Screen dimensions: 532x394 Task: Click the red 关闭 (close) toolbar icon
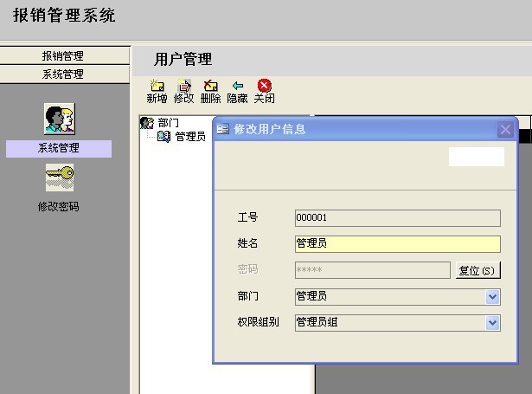[265, 85]
